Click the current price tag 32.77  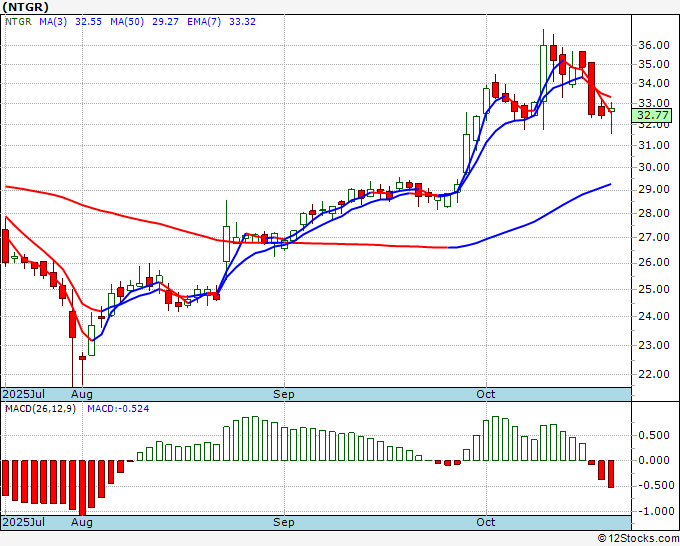652,115
